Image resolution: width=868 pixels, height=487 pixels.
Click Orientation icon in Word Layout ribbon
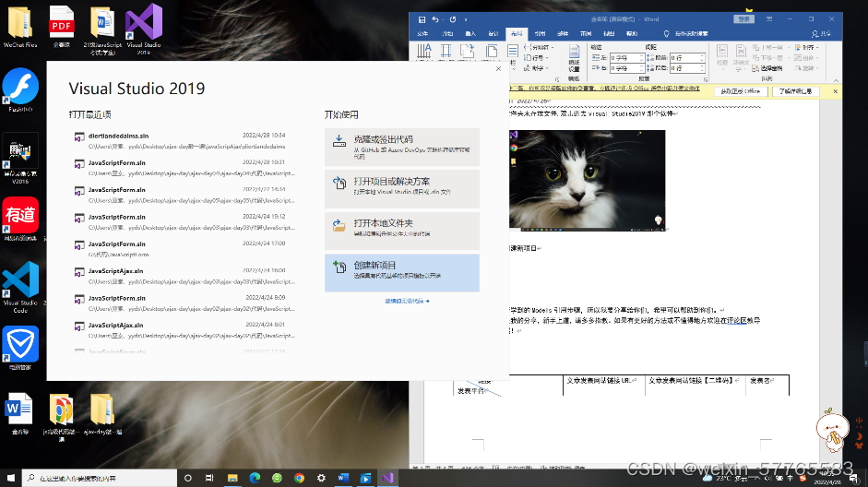tap(468, 52)
